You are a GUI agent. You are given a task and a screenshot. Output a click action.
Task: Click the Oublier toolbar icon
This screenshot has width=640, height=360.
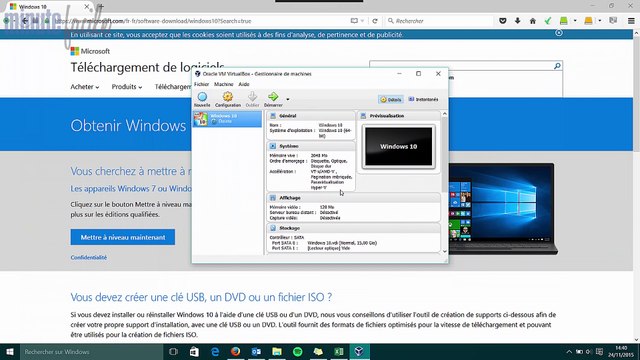[252, 97]
